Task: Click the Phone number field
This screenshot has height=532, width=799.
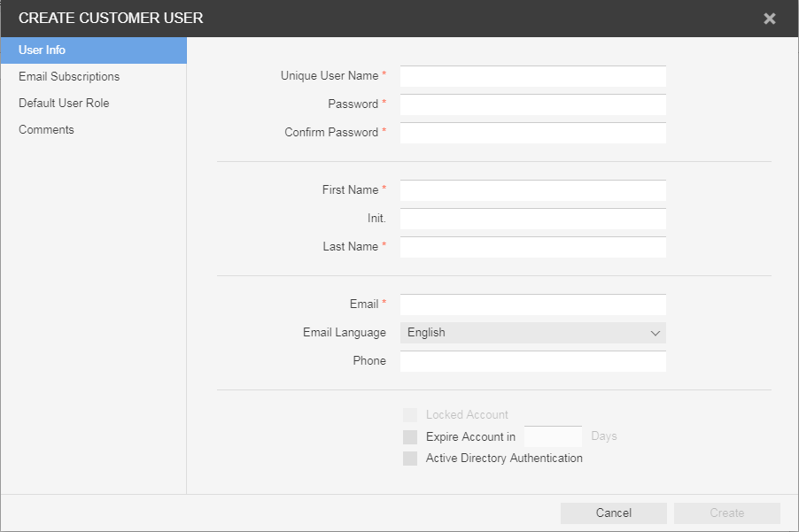Action: click(532, 362)
